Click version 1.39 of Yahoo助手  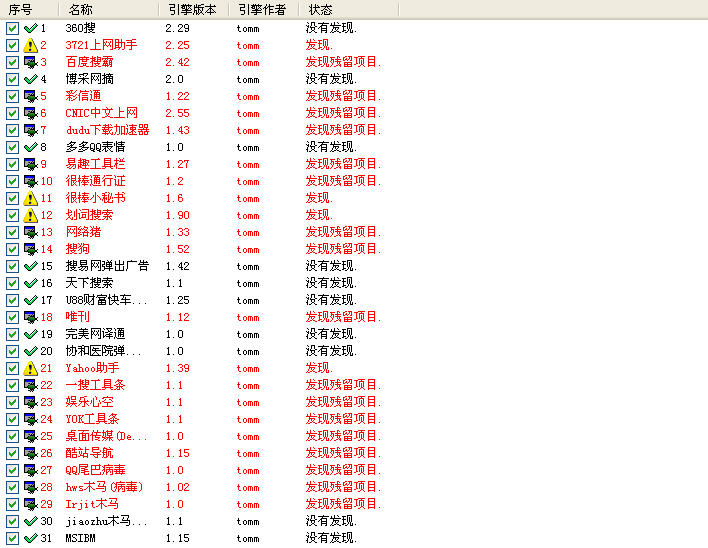tap(177, 368)
